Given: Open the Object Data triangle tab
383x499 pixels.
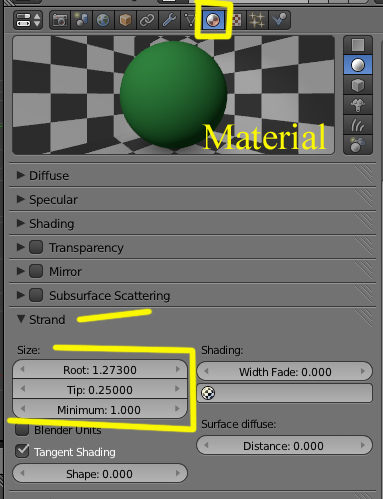Looking at the screenshot, I should point(190,20).
